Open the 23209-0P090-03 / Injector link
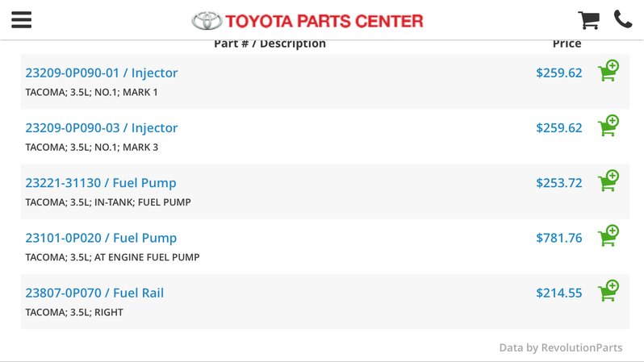 pos(102,127)
